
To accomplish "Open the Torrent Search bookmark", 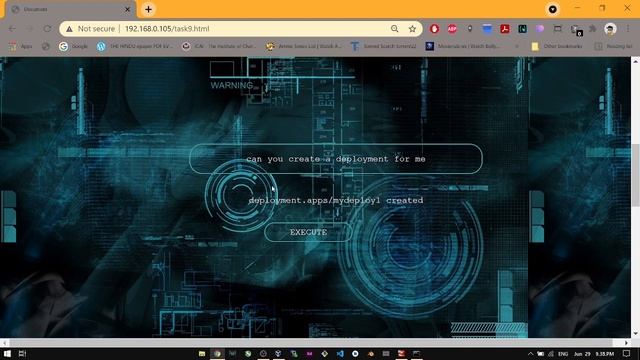I will 384,46.
